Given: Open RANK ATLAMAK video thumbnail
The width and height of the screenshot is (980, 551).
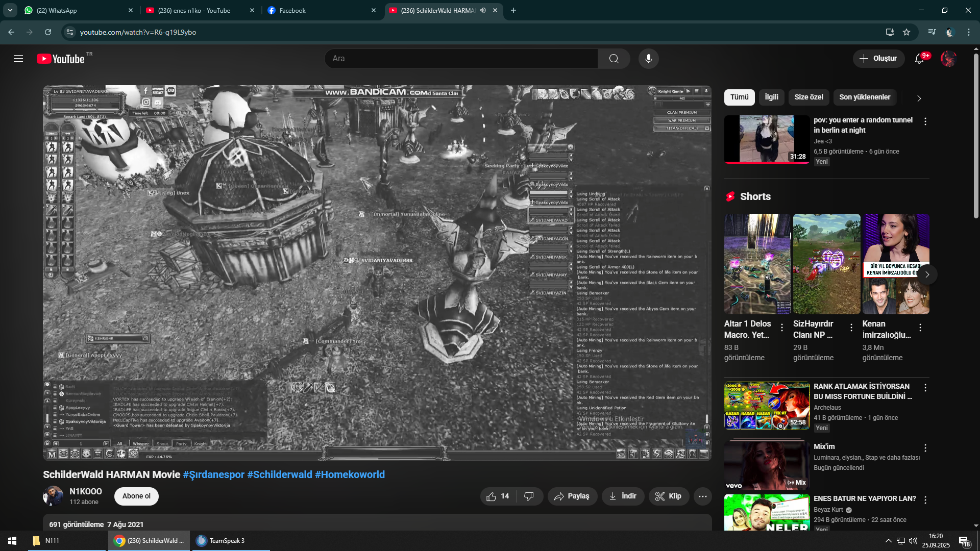Looking at the screenshot, I should [x=767, y=406].
